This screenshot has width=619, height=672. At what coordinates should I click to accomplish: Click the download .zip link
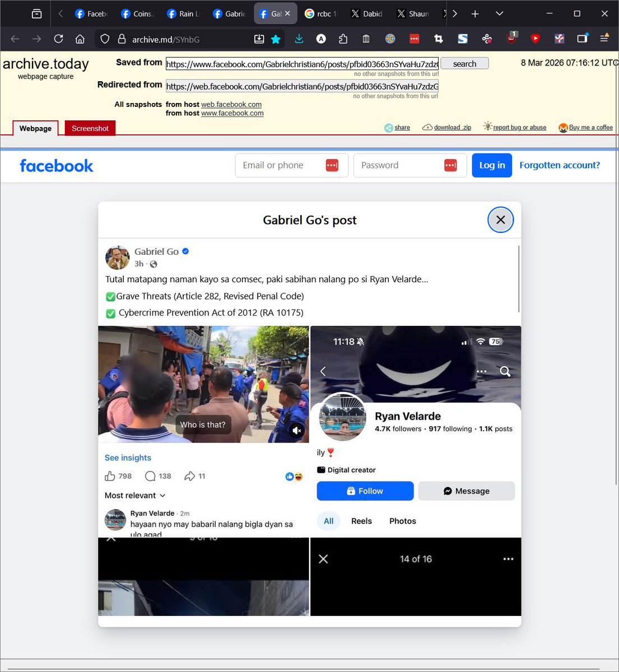coord(446,128)
